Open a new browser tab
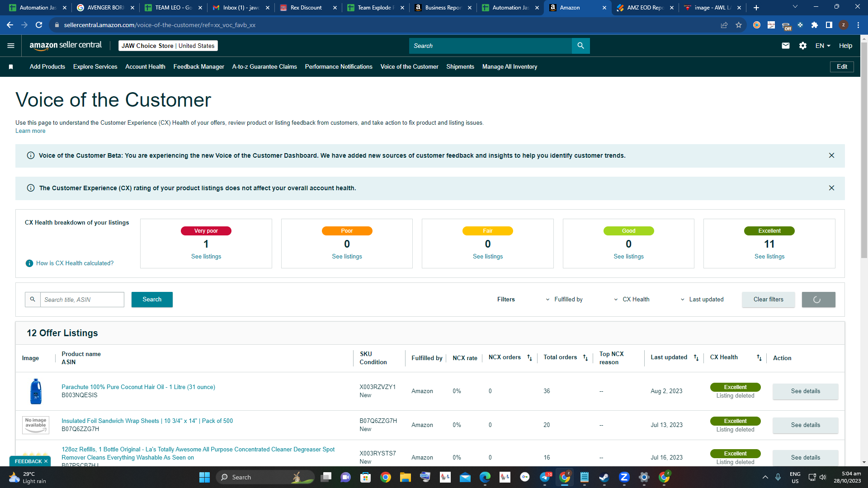The width and height of the screenshot is (868, 488). tap(756, 8)
